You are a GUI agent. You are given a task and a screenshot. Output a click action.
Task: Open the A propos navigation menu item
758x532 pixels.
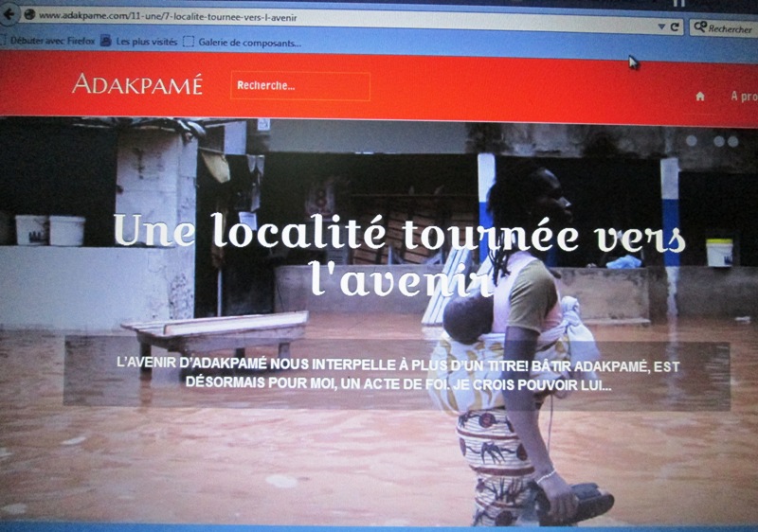pos(743,97)
